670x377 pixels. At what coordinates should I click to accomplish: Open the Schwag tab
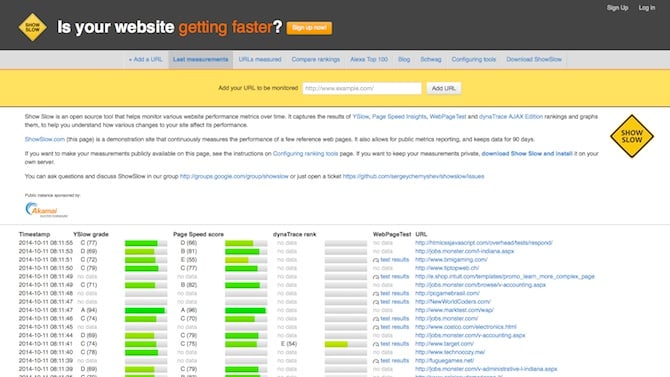click(431, 59)
